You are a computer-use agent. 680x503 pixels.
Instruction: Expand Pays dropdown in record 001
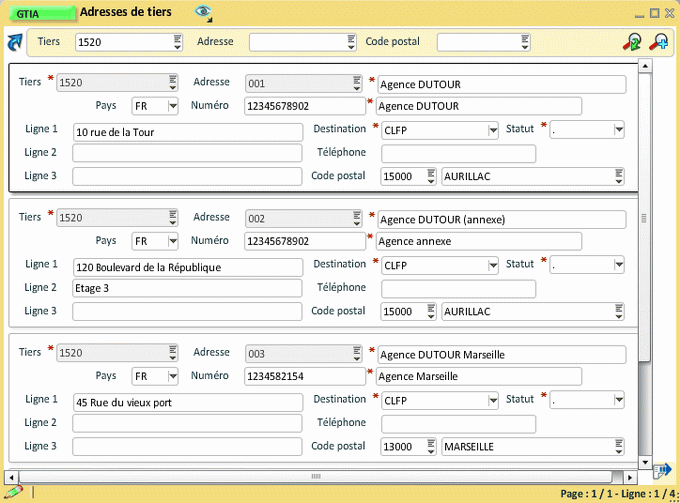click(173, 106)
